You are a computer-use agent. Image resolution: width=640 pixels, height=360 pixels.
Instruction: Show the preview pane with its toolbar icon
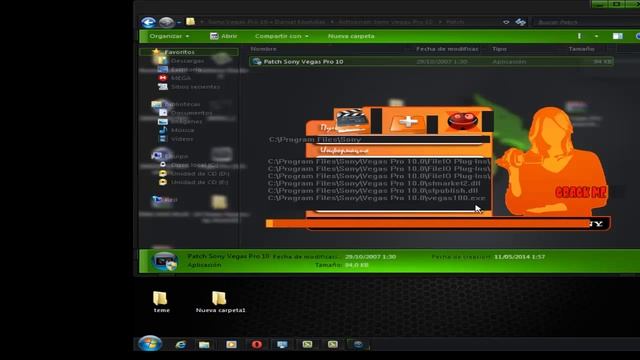(x=618, y=36)
